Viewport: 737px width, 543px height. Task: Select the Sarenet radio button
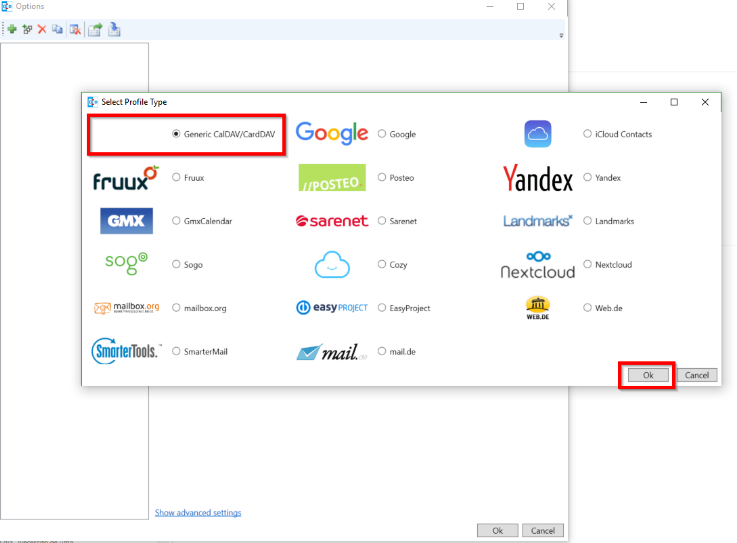382,220
